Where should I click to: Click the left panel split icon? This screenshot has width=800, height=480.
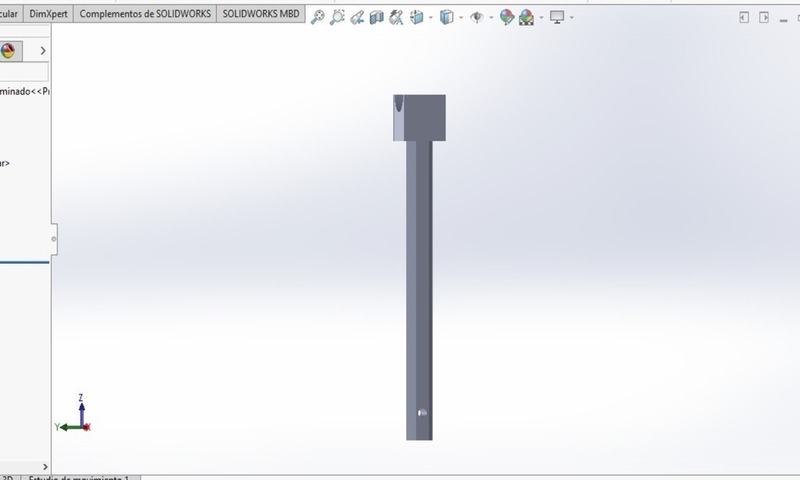click(744, 17)
